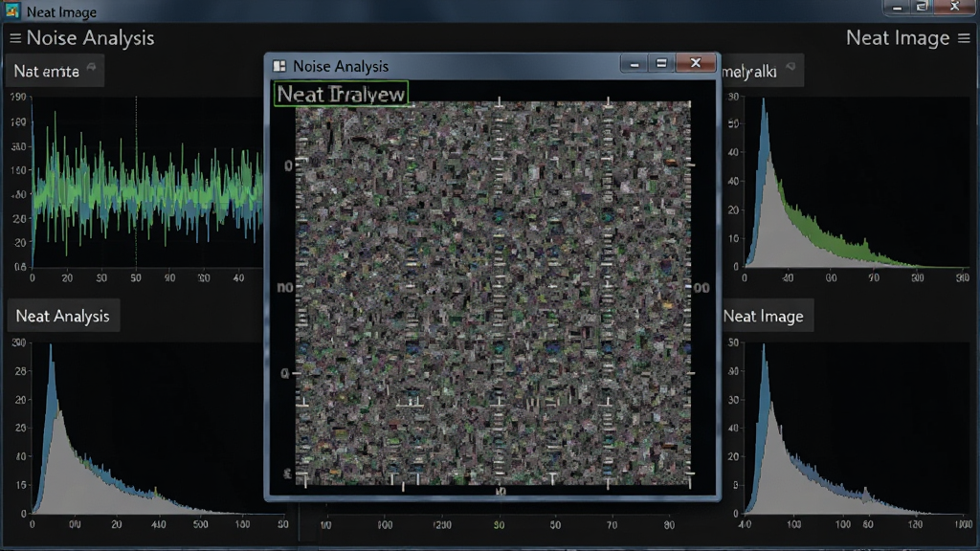
Task: Open the hamburger menu beside Noise Analysis heading
Action: tap(15, 38)
